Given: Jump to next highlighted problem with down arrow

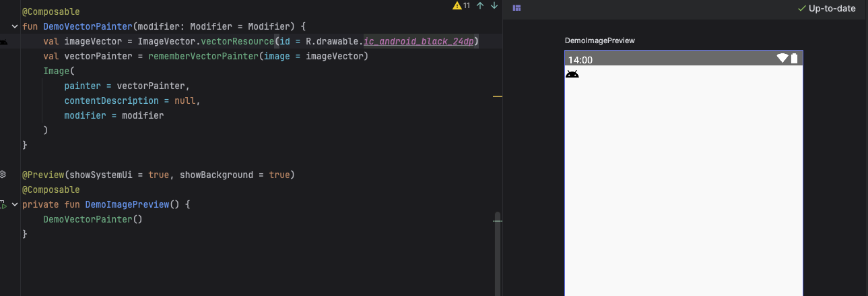Looking at the screenshot, I should [x=494, y=6].
